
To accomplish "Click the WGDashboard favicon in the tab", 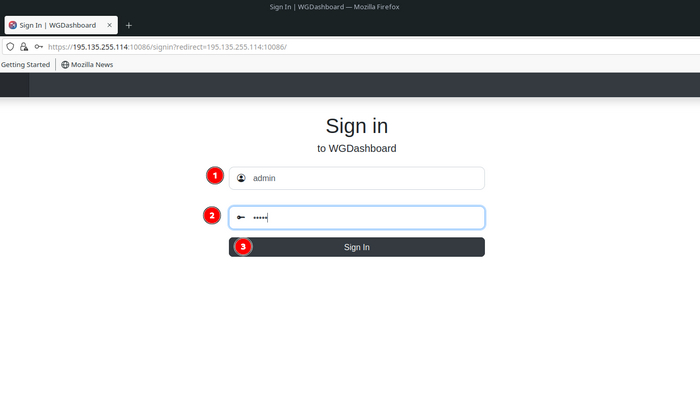I will [13, 25].
